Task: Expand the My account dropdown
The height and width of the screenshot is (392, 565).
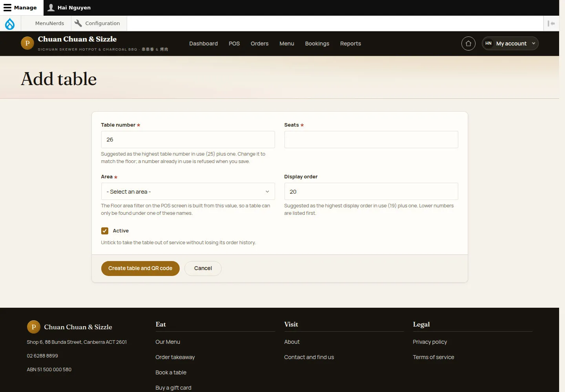Action: pyautogui.click(x=510, y=44)
